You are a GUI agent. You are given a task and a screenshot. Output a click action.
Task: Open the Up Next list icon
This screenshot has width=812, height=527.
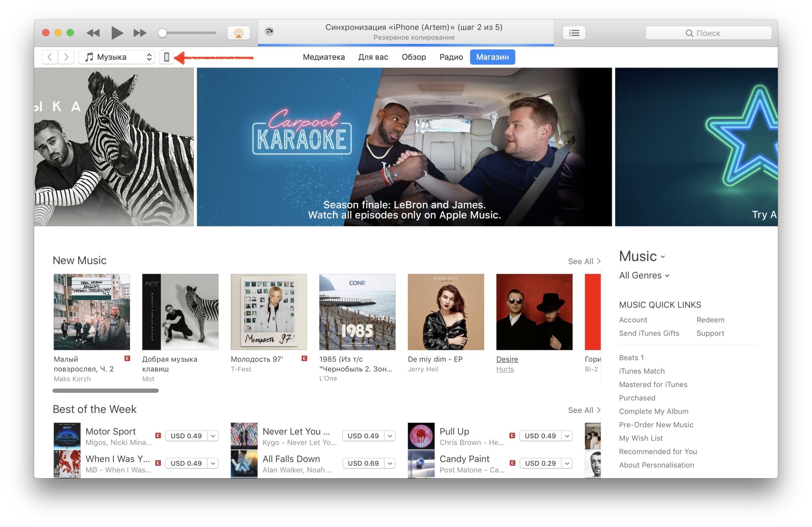pyautogui.click(x=574, y=33)
